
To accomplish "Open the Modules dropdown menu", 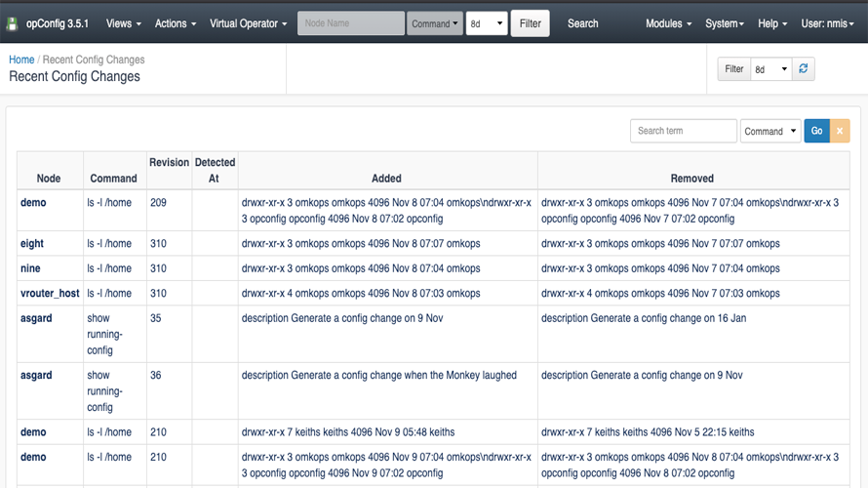I will point(669,23).
